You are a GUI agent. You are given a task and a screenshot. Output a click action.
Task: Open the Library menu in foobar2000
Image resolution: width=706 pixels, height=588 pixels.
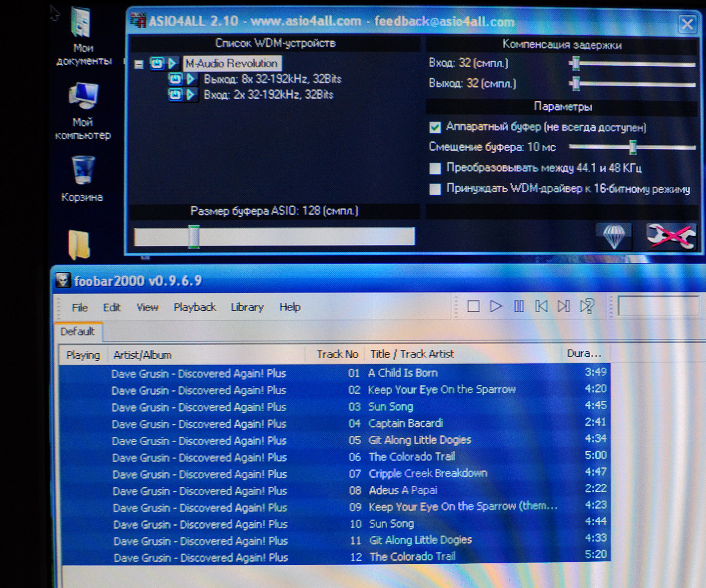coord(247,307)
